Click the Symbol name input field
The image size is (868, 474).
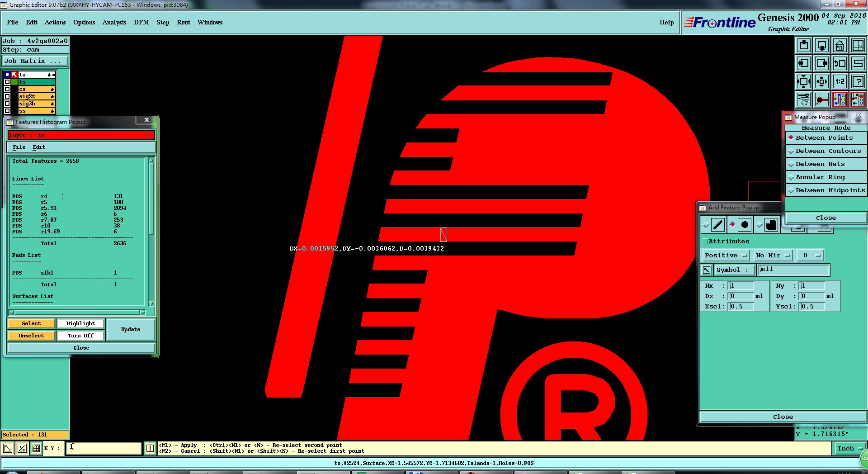pos(794,270)
